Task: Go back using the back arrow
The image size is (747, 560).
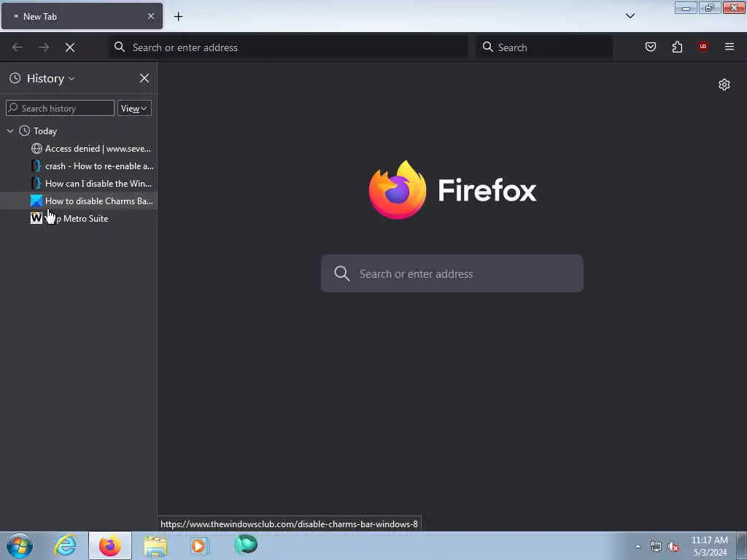Action: click(18, 47)
